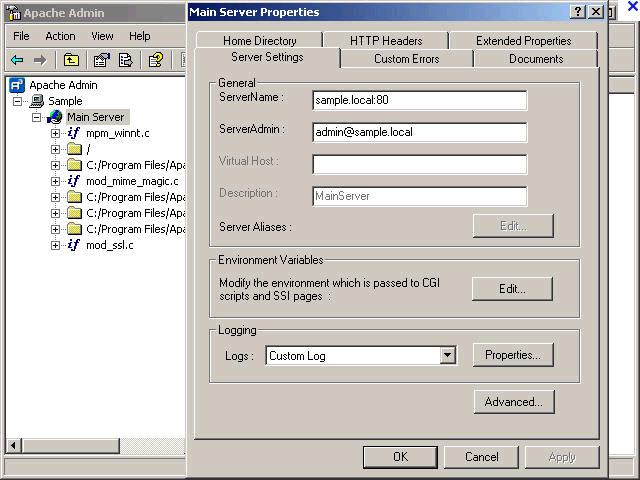Open the File menu
The width and height of the screenshot is (640, 480).
[21, 36]
